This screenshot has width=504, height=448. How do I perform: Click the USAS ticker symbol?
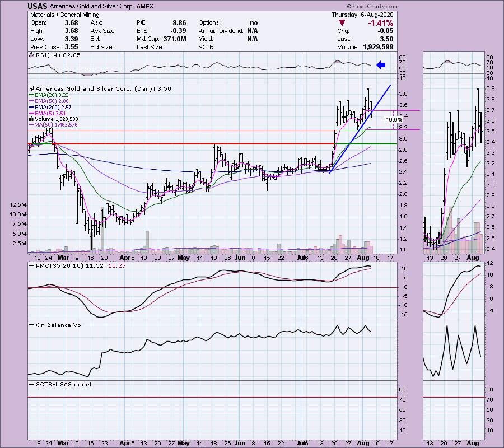click(x=38, y=6)
